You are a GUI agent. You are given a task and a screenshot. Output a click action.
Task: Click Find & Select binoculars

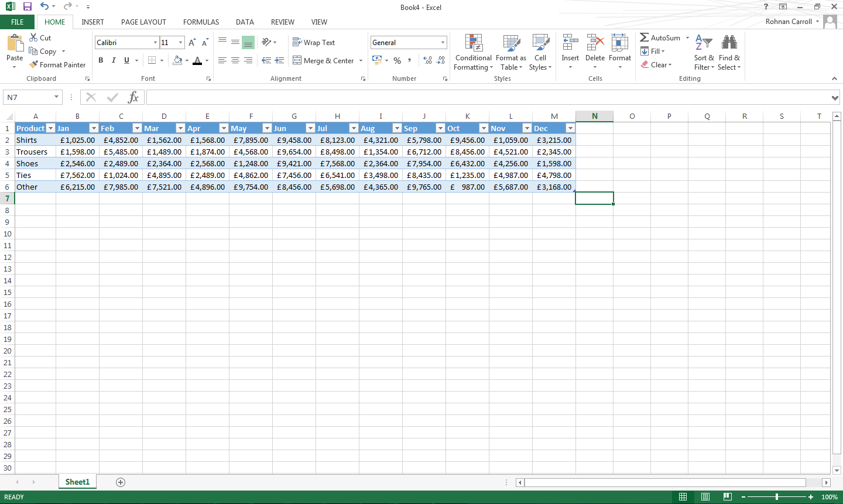[729, 42]
